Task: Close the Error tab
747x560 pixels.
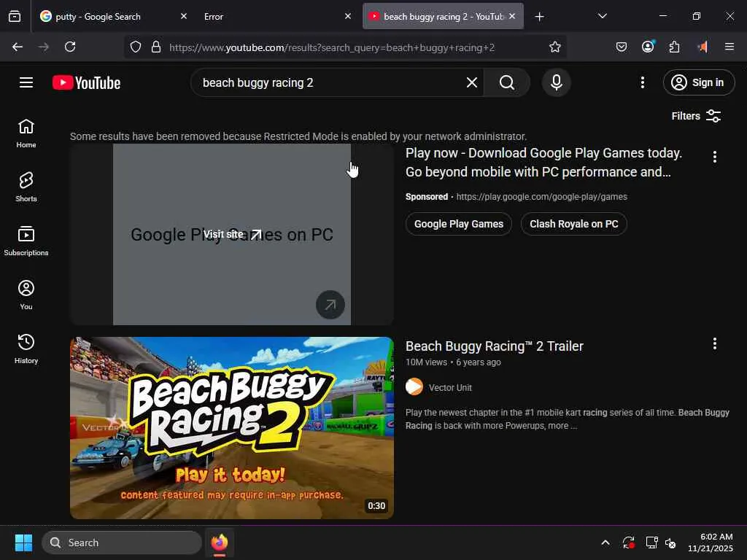Action: pos(348,16)
